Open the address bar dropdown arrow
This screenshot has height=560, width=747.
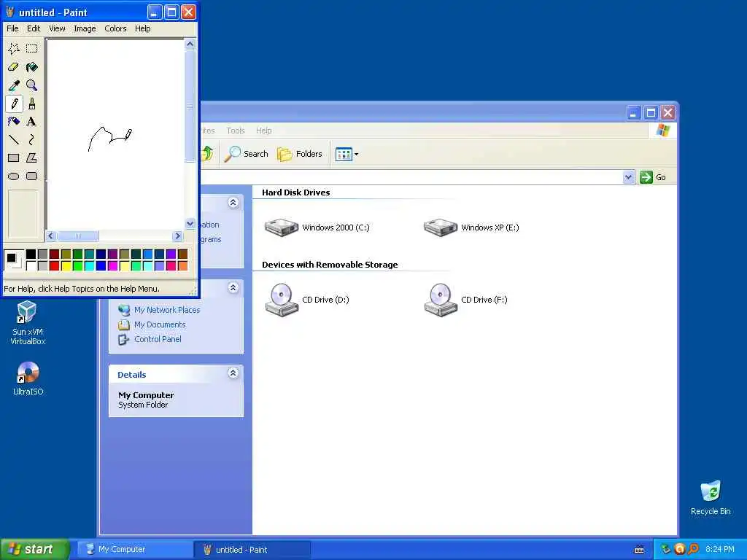pyautogui.click(x=628, y=177)
